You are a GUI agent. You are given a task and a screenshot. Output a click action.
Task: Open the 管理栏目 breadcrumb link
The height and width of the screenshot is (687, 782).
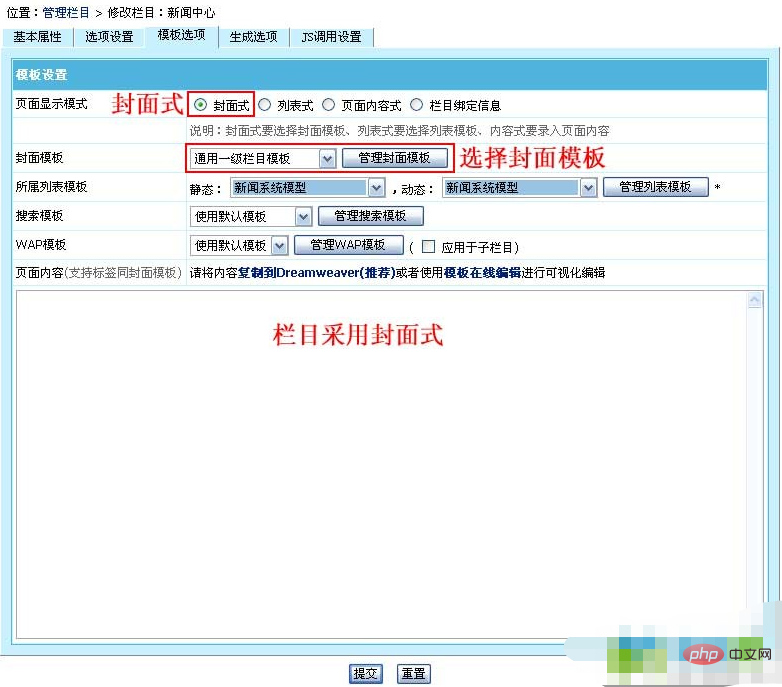[x=66, y=12]
